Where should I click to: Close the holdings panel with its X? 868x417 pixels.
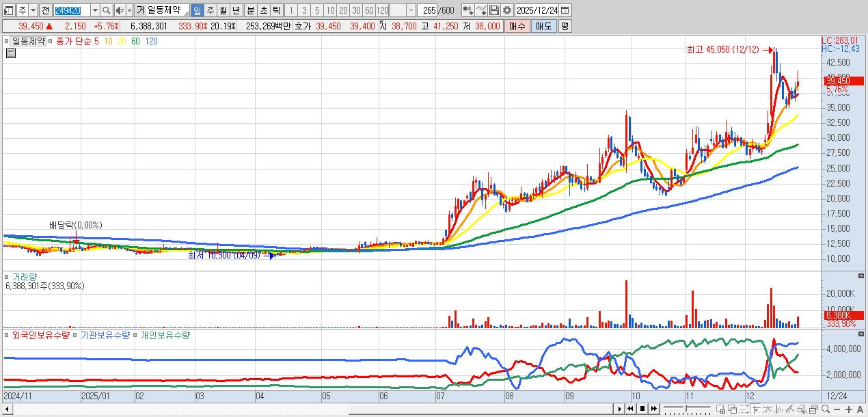[860, 334]
